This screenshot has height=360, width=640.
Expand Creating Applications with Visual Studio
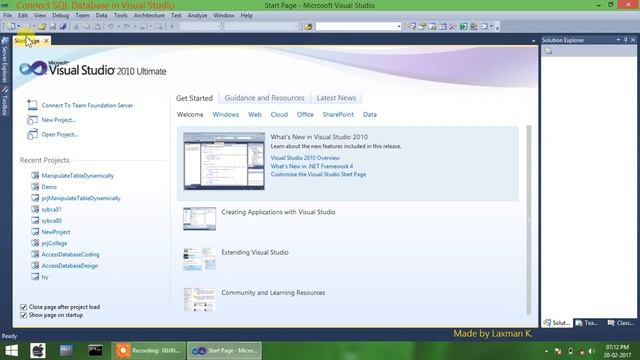pyautogui.click(x=278, y=212)
